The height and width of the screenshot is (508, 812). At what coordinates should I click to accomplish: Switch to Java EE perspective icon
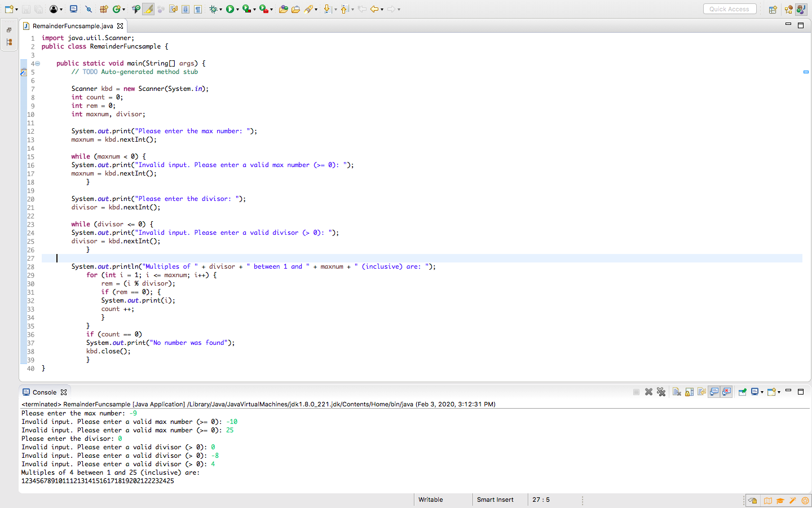coord(788,9)
